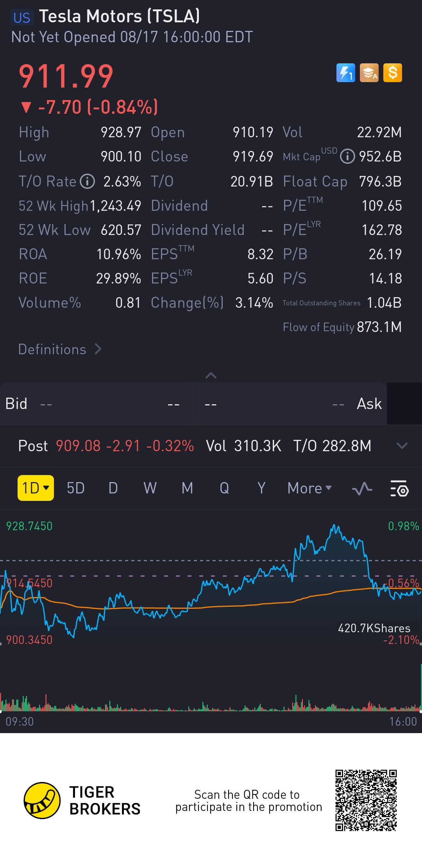Tap the P/E LYR value 162.78
422x868 pixels.
(x=382, y=230)
